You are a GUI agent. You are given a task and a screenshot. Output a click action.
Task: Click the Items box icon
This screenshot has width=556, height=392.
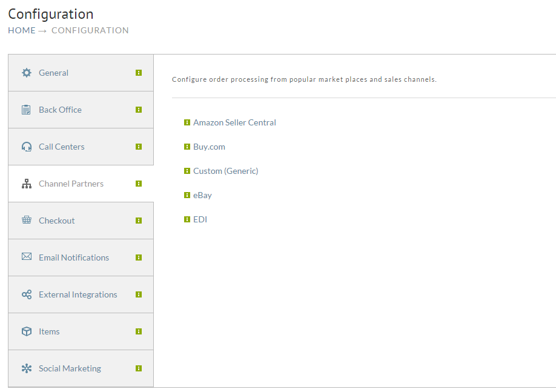27,331
